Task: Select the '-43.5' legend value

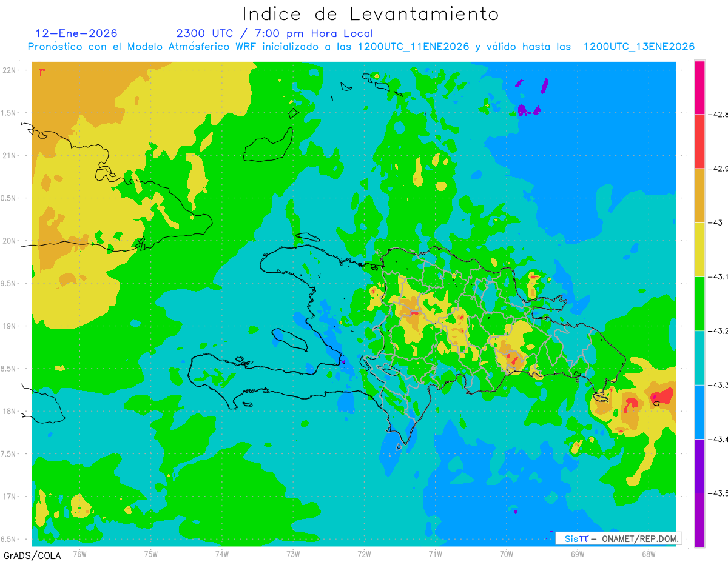Action: pos(717,493)
